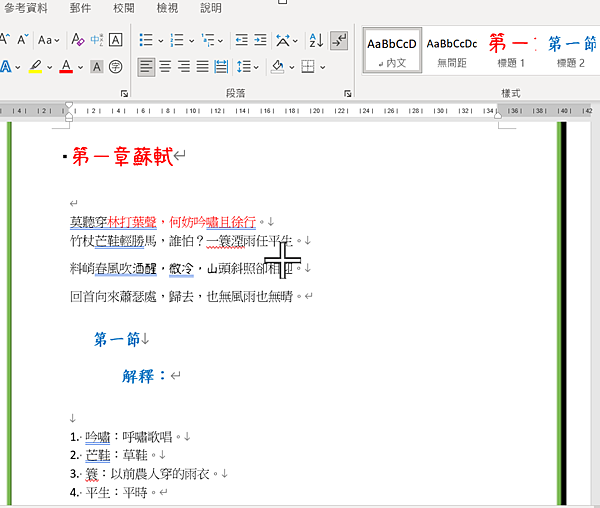The width and height of the screenshot is (600, 508).
Task: Apply a bullet list
Action: pos(146,40)
